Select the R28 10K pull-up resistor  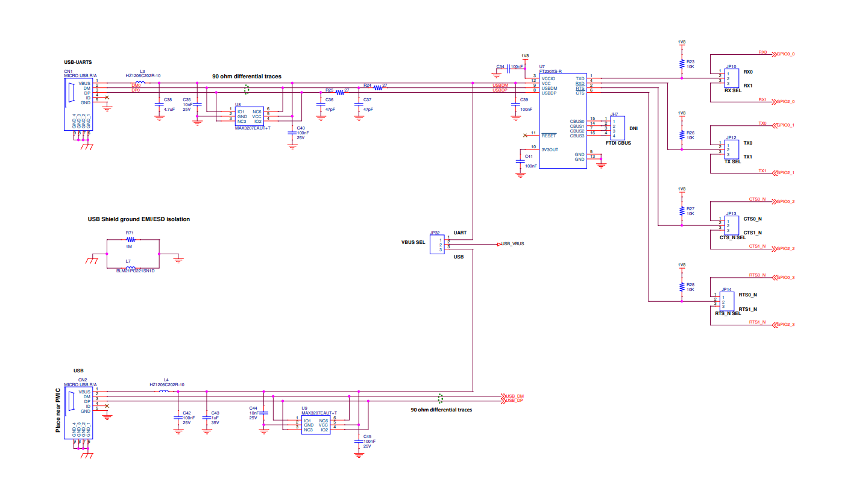click(682, 287)
